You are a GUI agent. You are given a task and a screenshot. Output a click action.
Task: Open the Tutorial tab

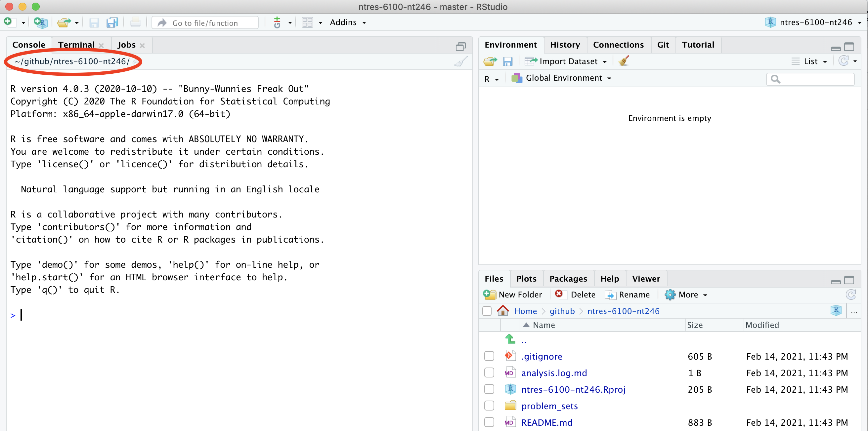pyautogui.click(x=698, y=45)
